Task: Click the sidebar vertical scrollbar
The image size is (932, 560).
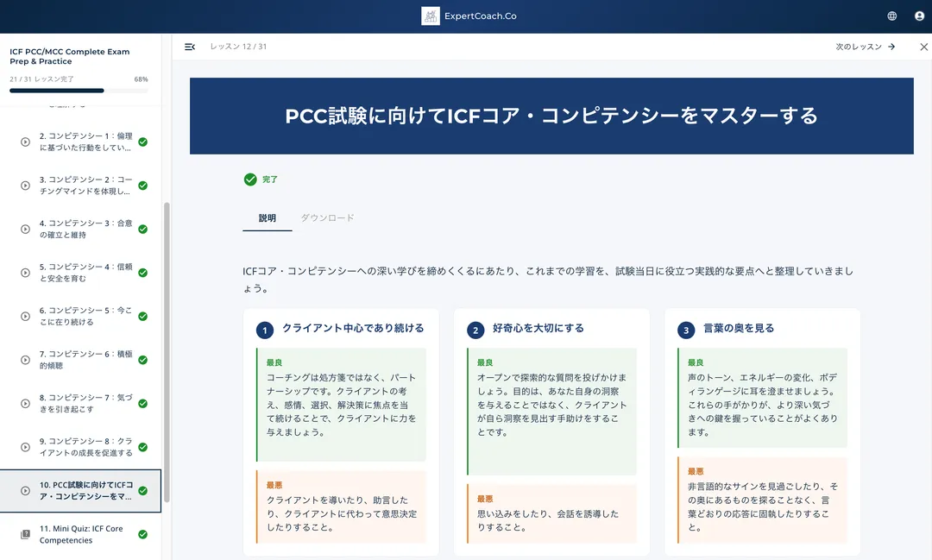Action: point(167,352)
